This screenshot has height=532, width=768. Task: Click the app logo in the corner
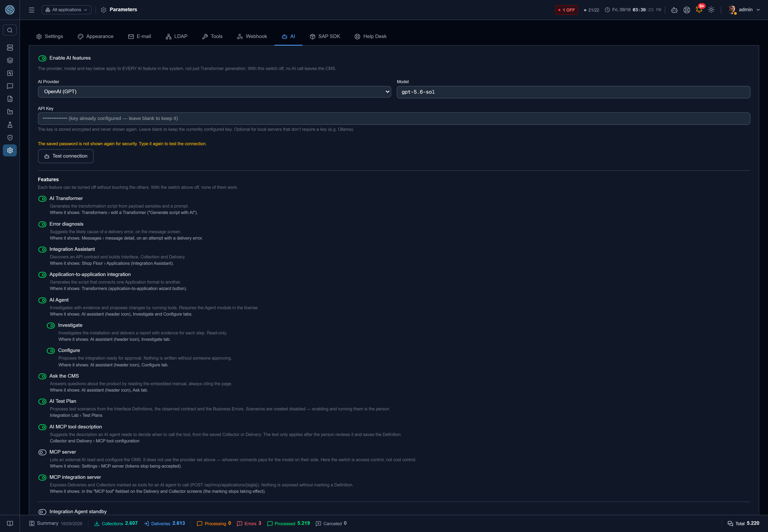click(10, 10)
